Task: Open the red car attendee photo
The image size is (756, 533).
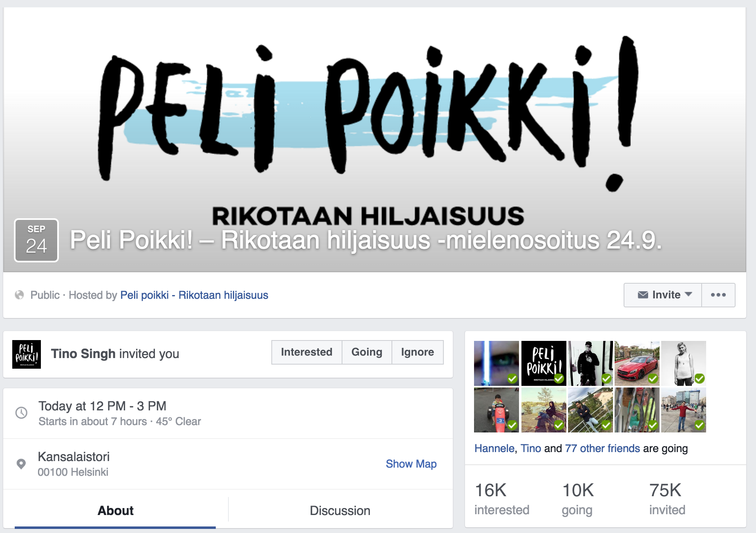Action: 637,363
